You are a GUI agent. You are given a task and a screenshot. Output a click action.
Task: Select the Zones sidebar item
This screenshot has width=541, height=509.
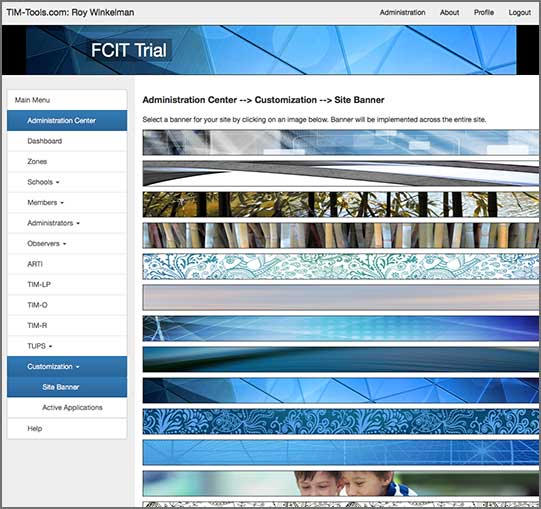click(x=67, y=161)
